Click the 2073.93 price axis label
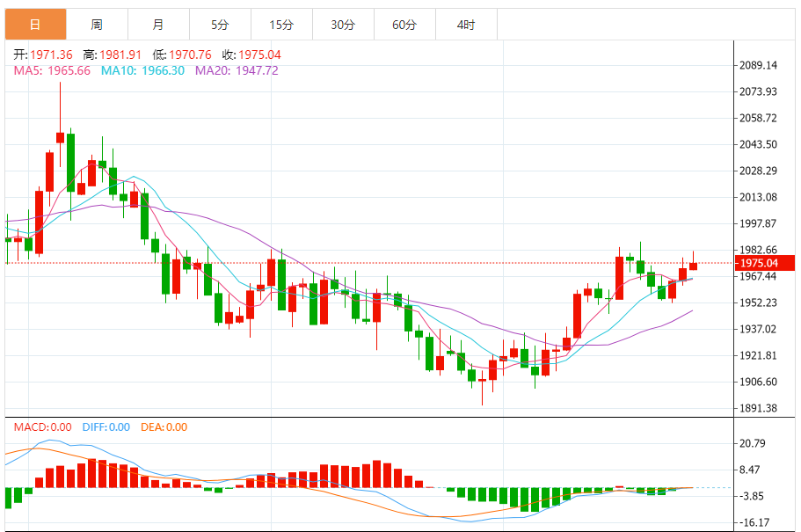This screenshot has height=532, width=801. point(758,91)
